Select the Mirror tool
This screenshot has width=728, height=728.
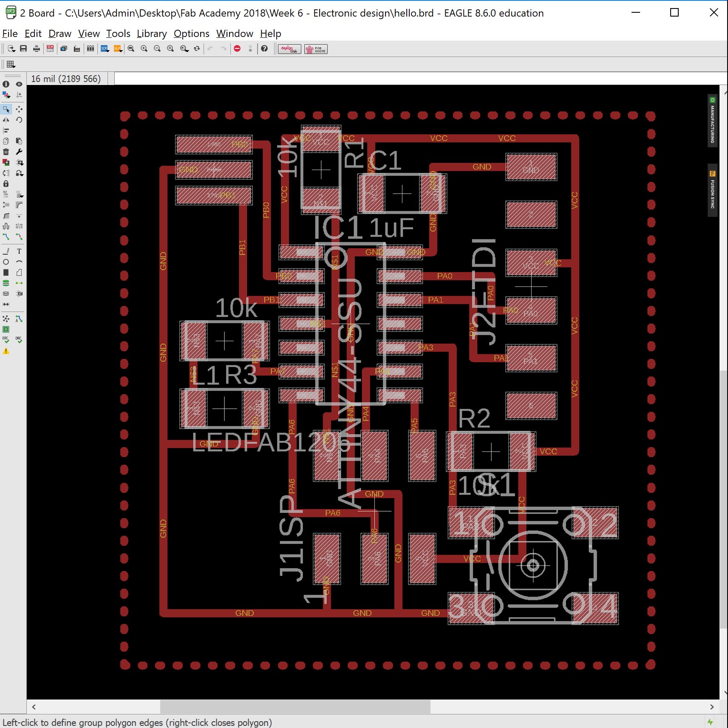[6, 120]
